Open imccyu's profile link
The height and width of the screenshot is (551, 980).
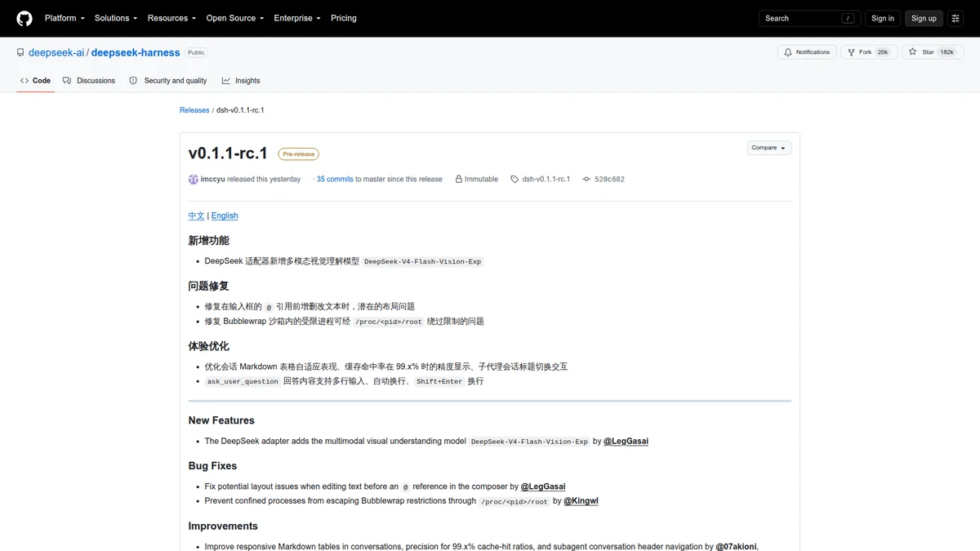coord(212,179)
